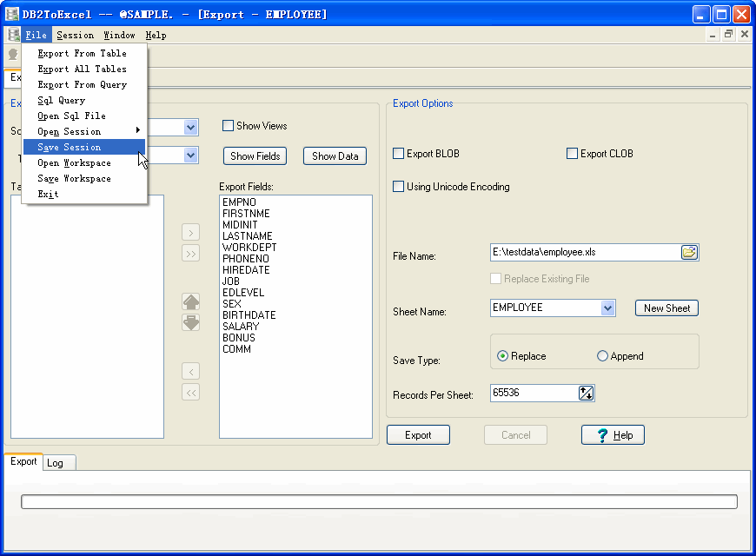Click the New Sheet button
756x556 pixels.
(x=666, y=308)
